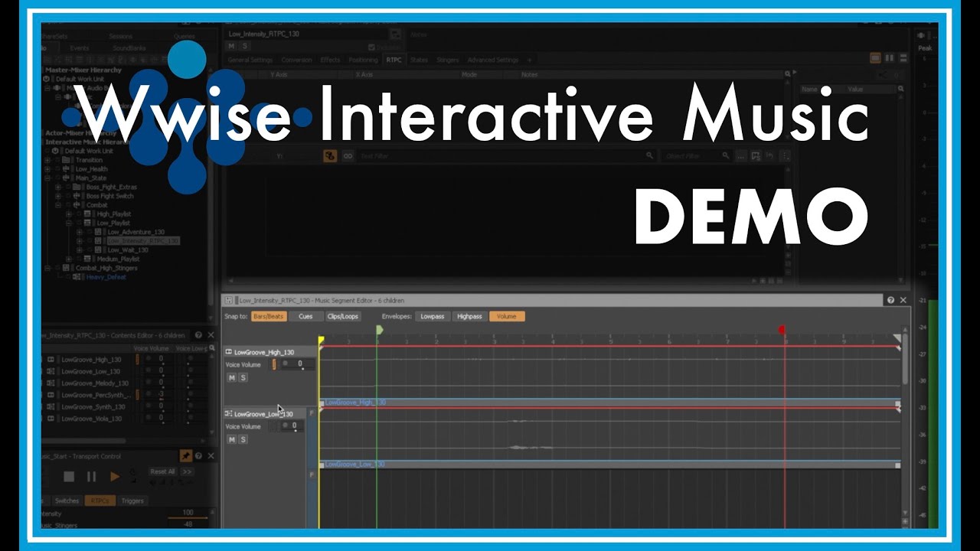Click the Reset All button in Transport Control
The height and width of the screenshot is (551, 980).
[162, 471]
